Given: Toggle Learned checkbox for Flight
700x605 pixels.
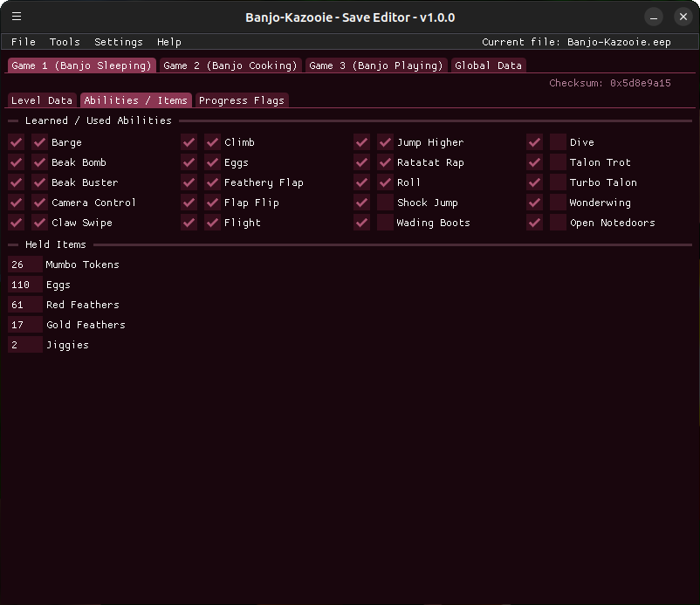Looking at the screenshot, I should [x=189, y=223].
